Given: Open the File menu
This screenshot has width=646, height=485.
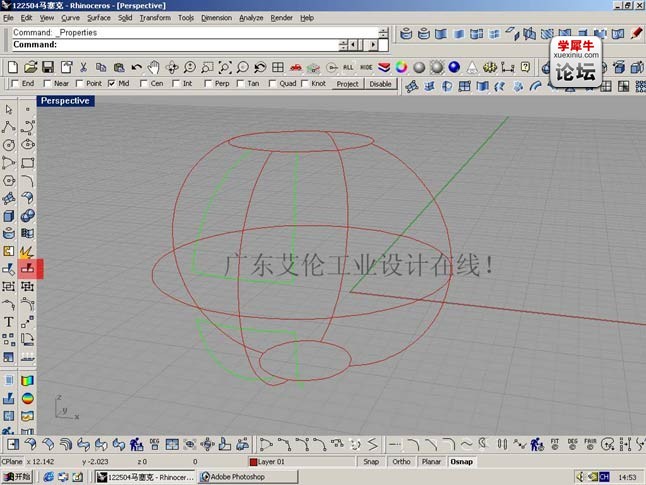Looking at the screenshot, I should click(x=8, y=18).
